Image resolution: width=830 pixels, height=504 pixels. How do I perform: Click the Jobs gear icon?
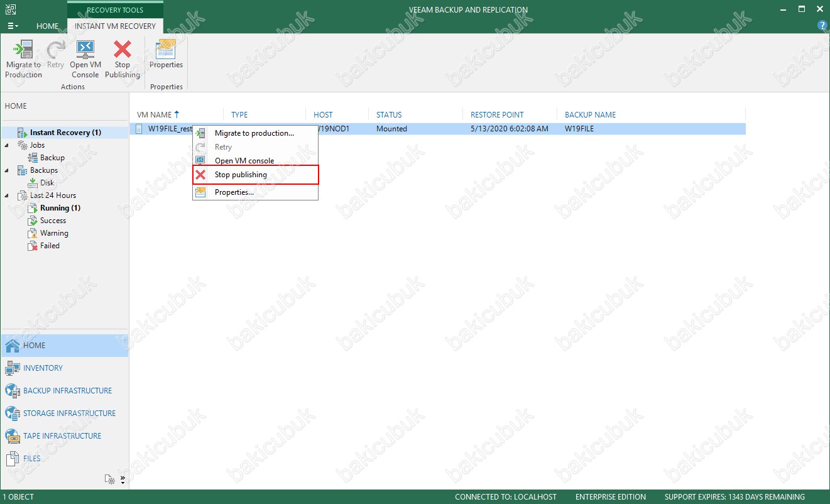(22, 145)
